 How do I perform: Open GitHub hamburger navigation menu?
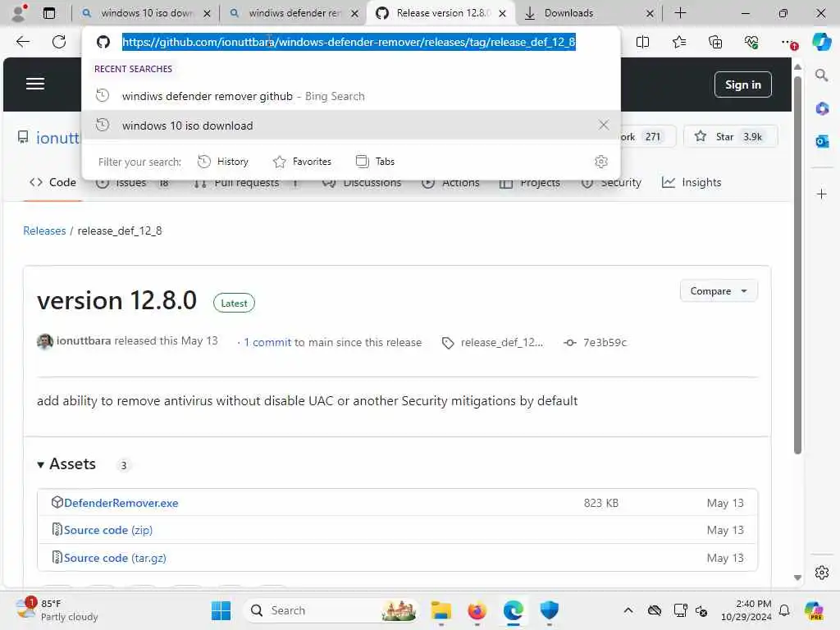point(35,84)
